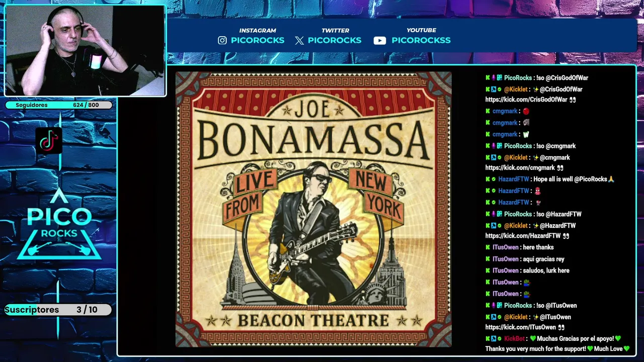Open the https://kick.com/CrisGodOfWar link
This screenshot has height=362, width=644.
(x=526, y=100)
